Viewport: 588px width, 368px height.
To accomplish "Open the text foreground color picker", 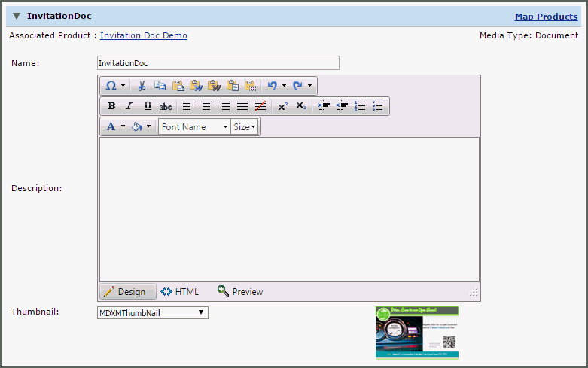I will coord(111,127).
